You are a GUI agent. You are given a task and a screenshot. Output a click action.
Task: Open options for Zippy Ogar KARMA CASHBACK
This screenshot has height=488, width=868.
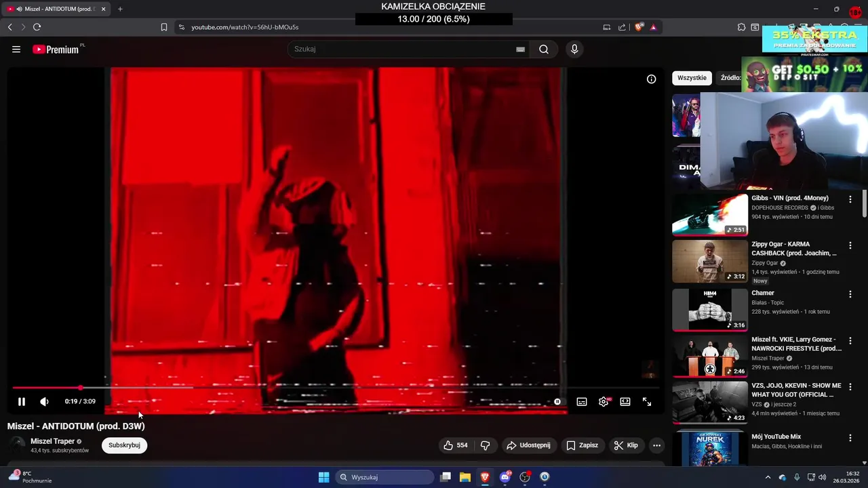850,245
